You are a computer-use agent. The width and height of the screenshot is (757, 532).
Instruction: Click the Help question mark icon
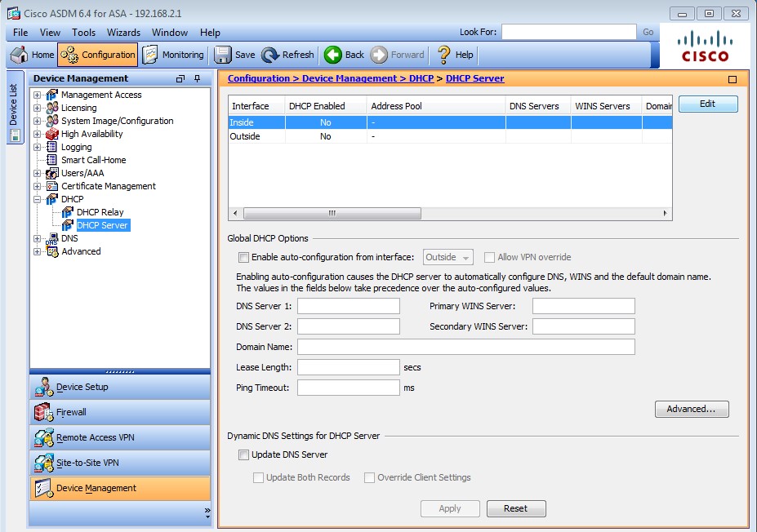click(443, 55)
